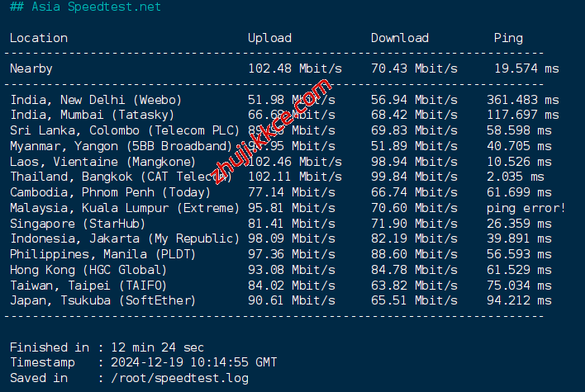Click the Location column header
Screen dimensions: 585x392
pyautogui.click(x=39, y=38)
